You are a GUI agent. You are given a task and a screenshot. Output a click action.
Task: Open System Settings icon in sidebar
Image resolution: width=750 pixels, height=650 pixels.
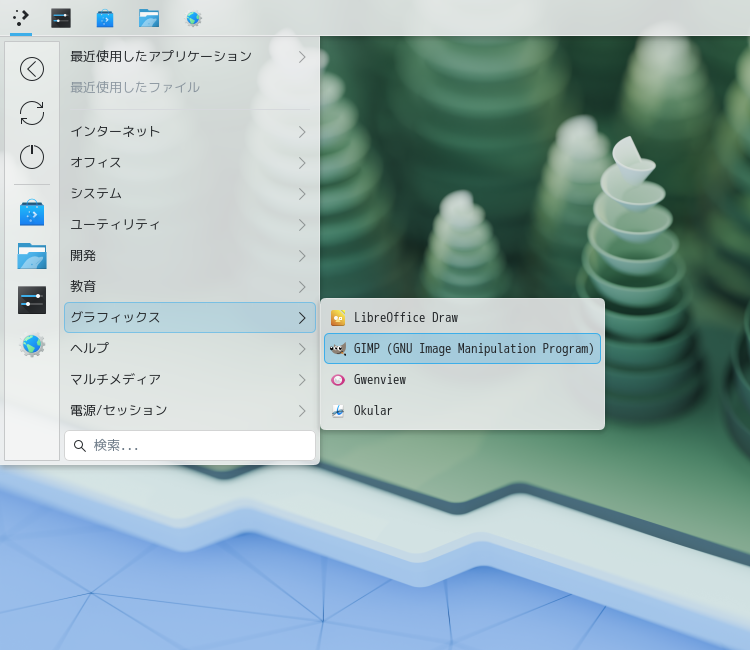32,300
